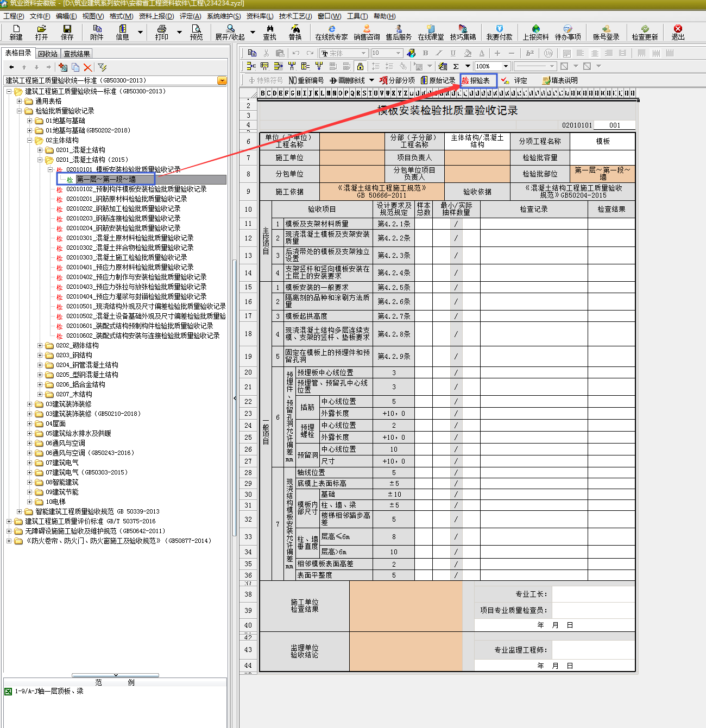Open 技巧集锦 tips collection
706x728 pixels.
coord(463,33)
